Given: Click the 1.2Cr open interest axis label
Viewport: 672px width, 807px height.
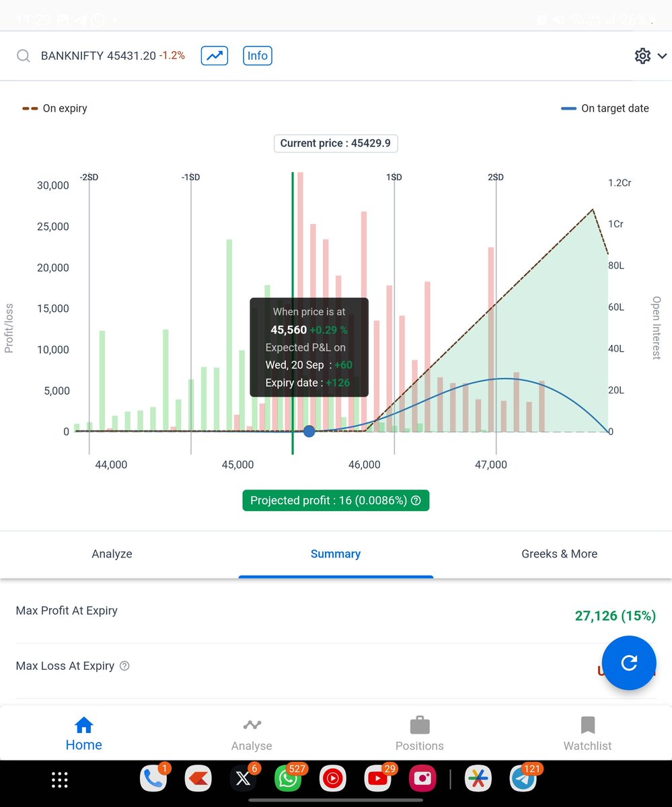Looking at the screenshot, I should tap(620, 183).
